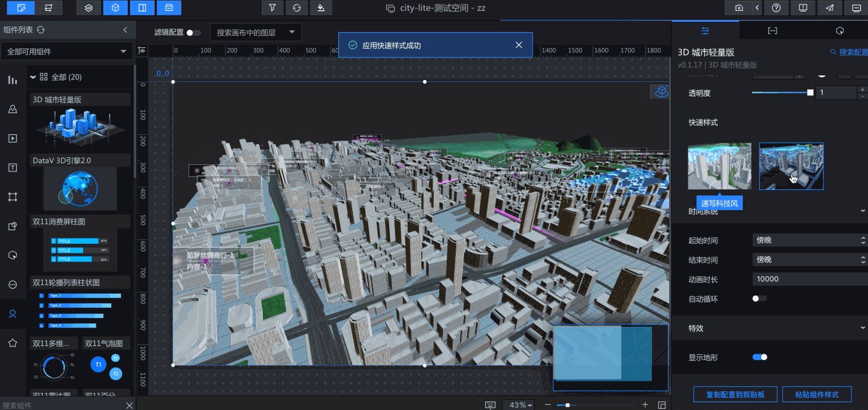Click the paper plane publish icon

click(830, 8)
